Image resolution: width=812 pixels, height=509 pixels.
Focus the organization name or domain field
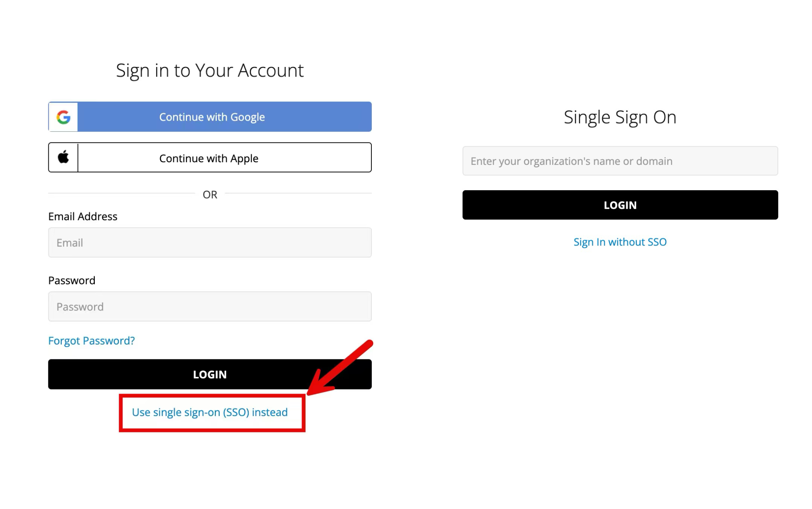(x=620, y=161)
